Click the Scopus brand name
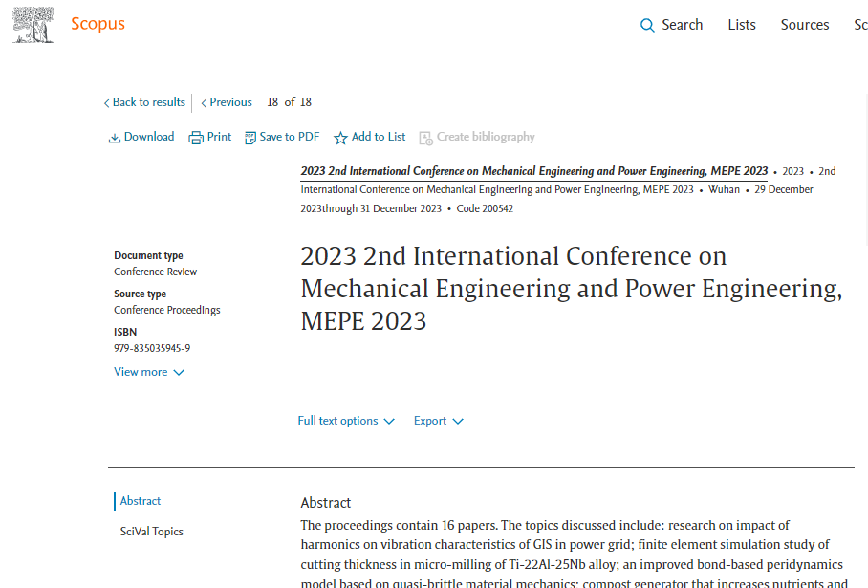This screenshot has width=868, height=588. [98, 24]
